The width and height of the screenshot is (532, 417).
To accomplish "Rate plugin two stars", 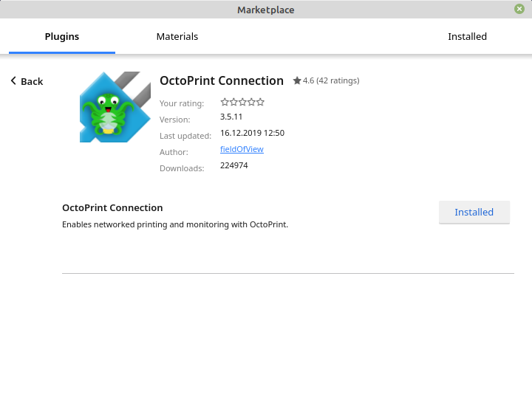I will click(x=233, y=102).
